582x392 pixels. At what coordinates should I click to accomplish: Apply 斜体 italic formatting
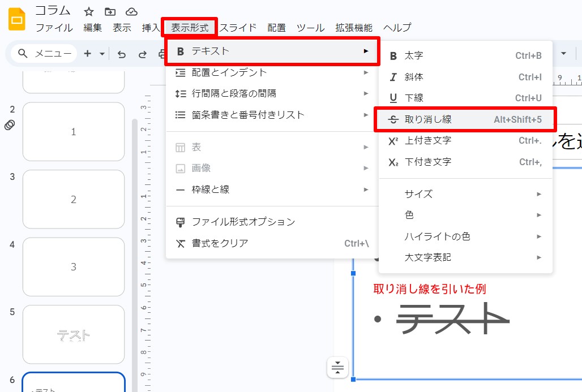click(x=465, y=77)
